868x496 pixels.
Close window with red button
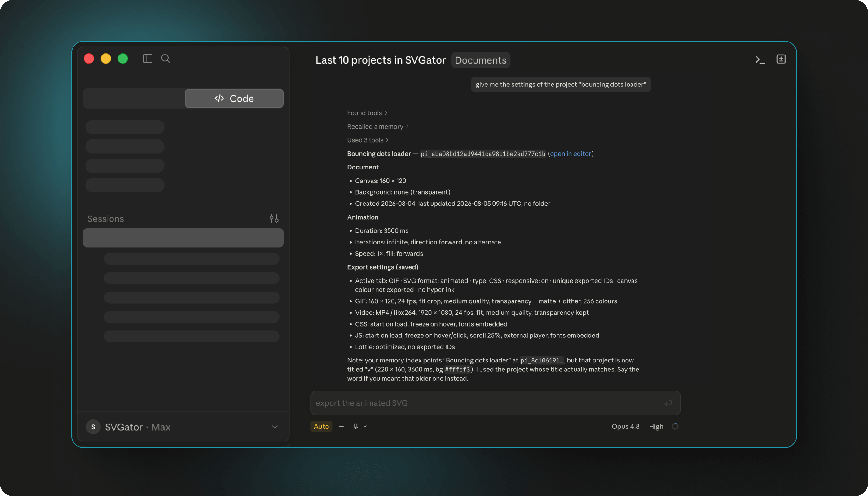(89, 59)
